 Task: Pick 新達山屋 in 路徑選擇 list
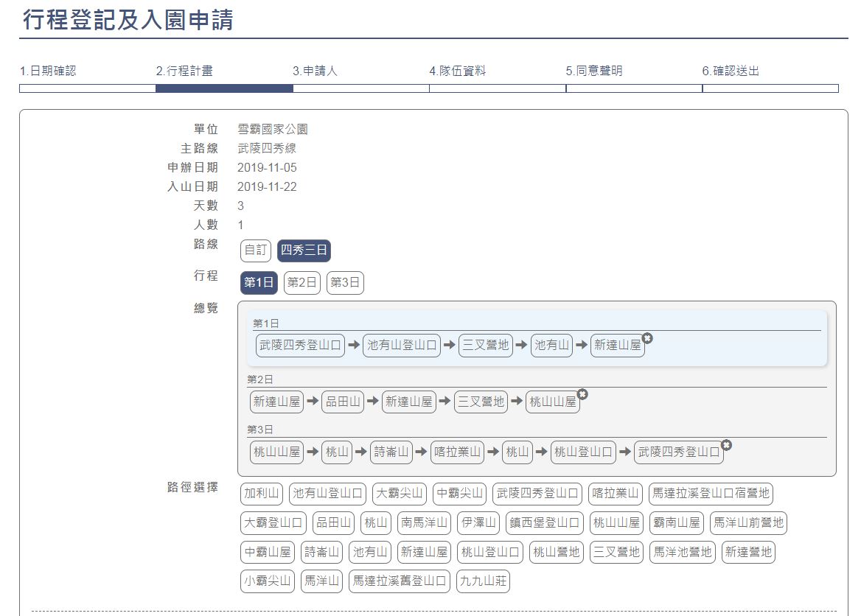point(424,553)
